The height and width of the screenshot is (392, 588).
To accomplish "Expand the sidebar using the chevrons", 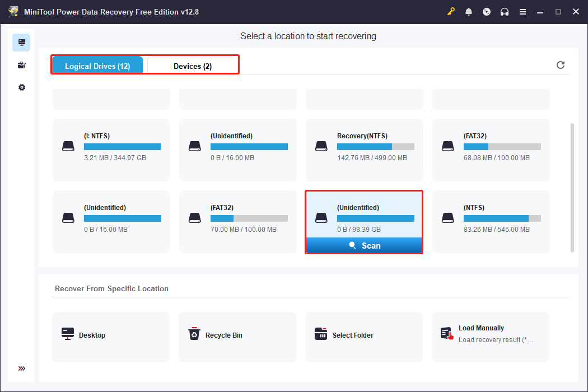I will click(x=21, y=368).
